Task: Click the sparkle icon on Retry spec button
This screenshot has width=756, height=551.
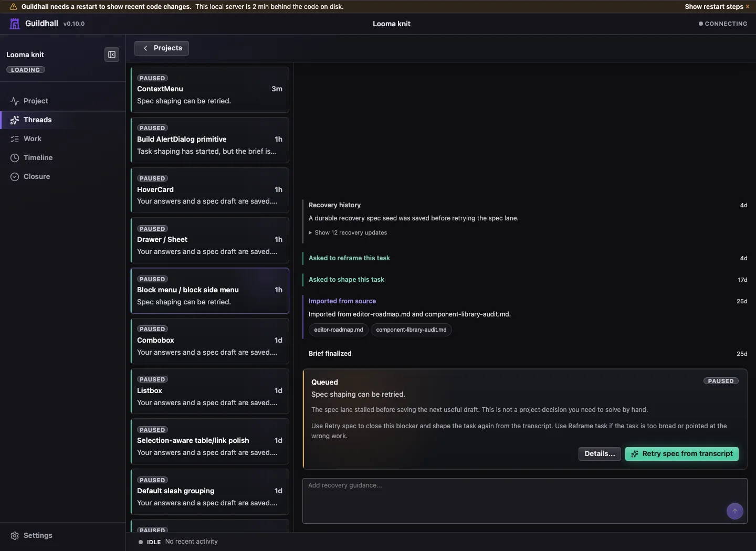Action: 635,454
